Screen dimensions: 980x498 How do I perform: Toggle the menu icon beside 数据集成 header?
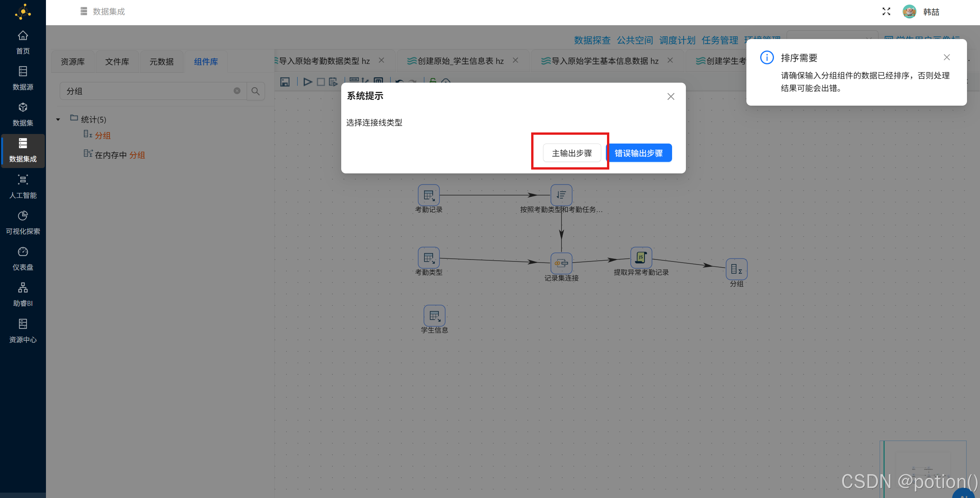84,11
